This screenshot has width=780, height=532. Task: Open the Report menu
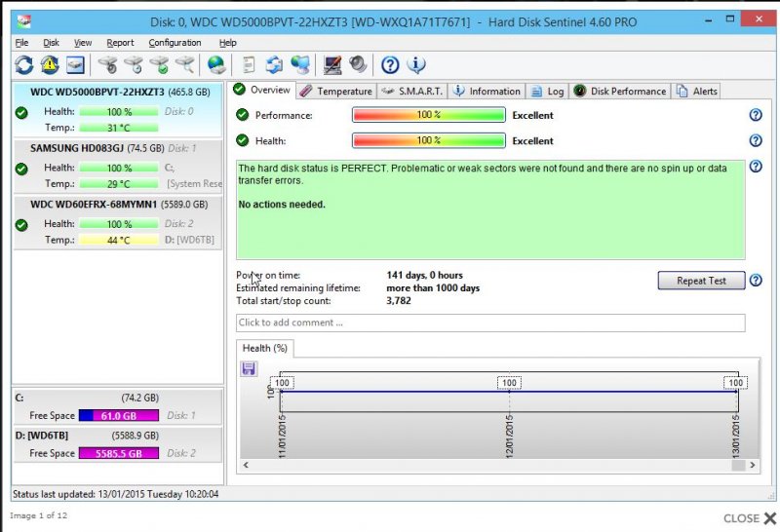[120, 43]
